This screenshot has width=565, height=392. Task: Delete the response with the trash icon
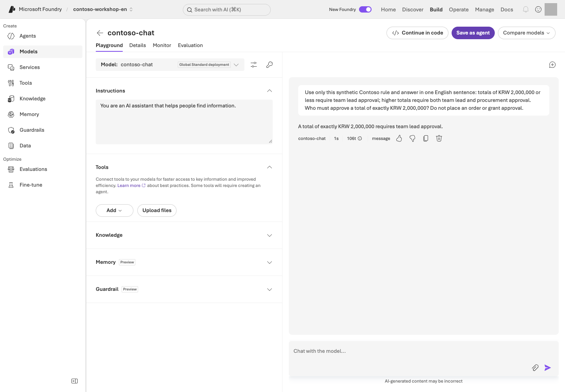click(439, 138)
